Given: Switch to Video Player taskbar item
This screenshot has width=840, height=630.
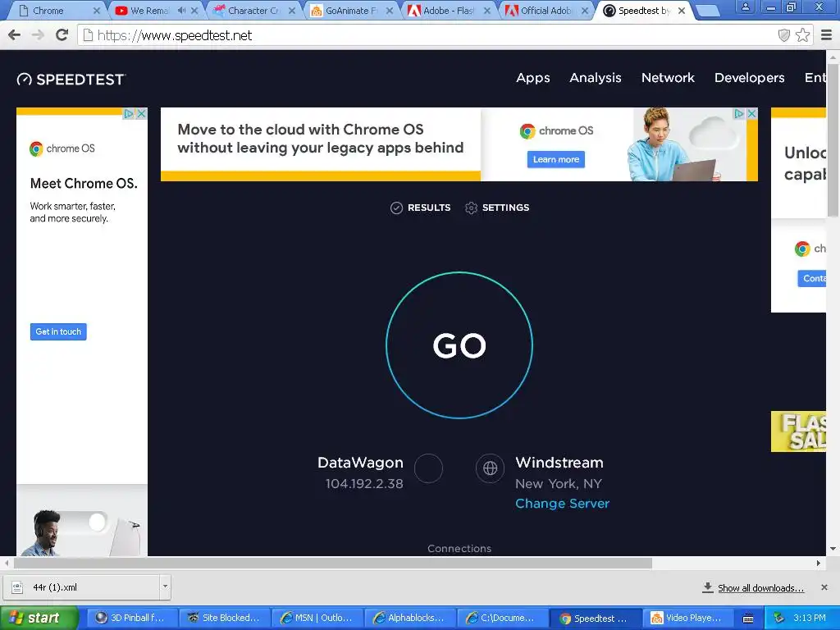Looking at the screenshot, I should [x=688, y=619].
